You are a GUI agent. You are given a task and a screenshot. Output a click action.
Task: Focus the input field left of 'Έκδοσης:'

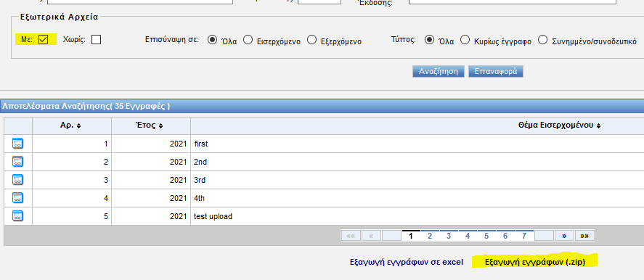(319, 1)
